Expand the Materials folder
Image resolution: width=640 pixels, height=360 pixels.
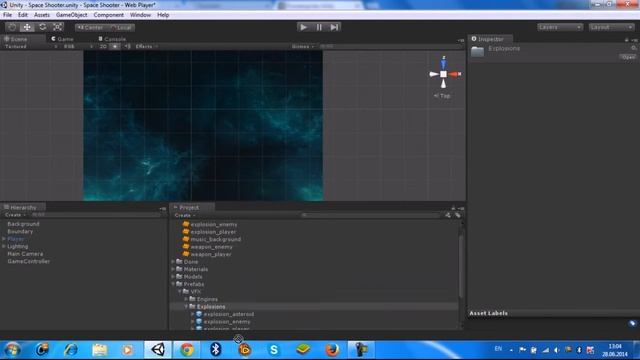pyautogui.click(x=173, y=269)
